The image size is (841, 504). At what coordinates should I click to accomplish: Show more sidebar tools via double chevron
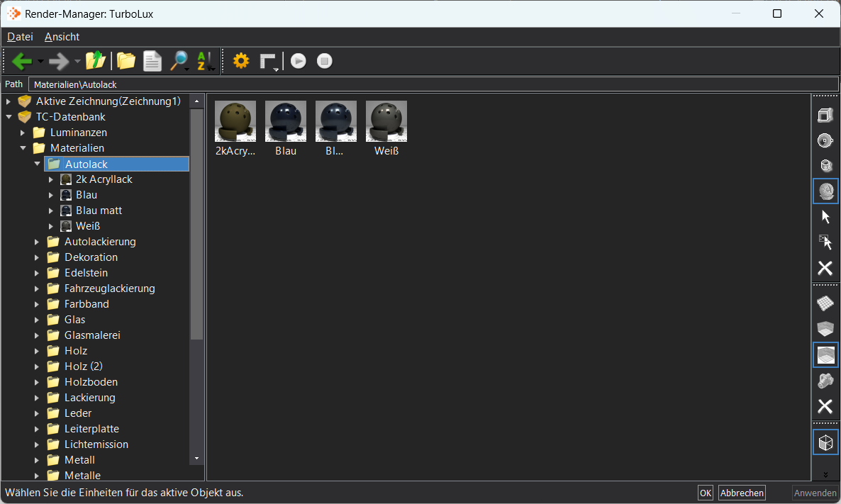825,474
